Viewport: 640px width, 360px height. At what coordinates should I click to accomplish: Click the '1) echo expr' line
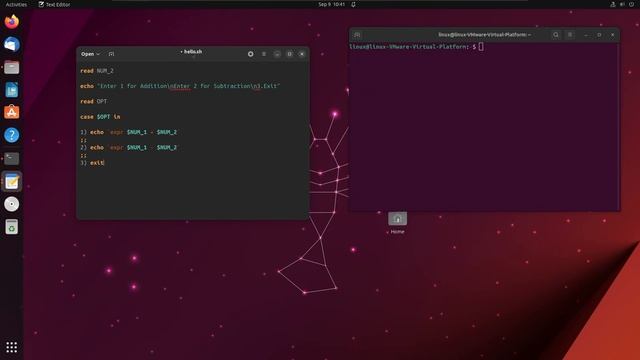(x=129, y=132)
